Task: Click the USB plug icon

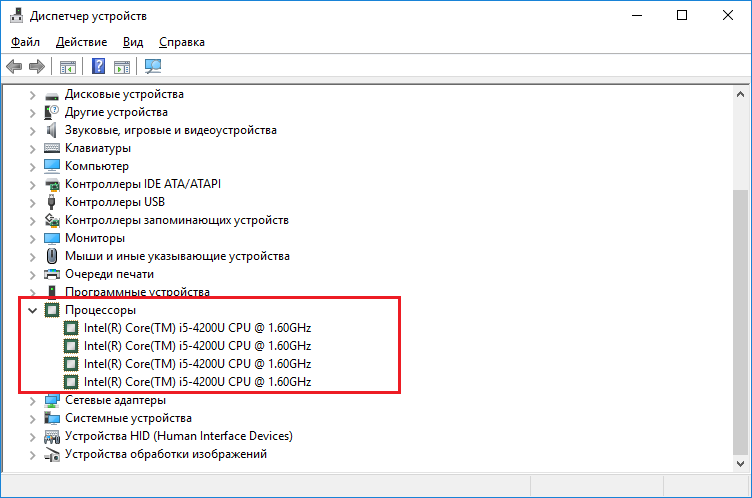Action: (51, 202)
